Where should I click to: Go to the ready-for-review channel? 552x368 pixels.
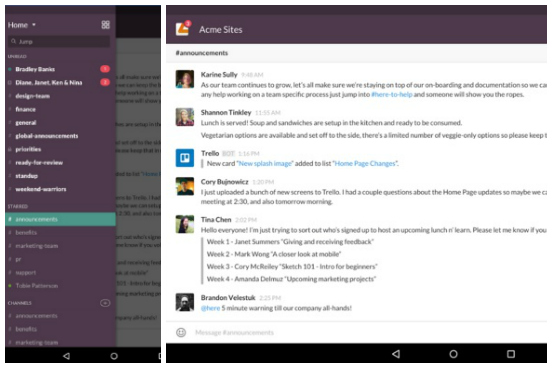click(39, 163)
